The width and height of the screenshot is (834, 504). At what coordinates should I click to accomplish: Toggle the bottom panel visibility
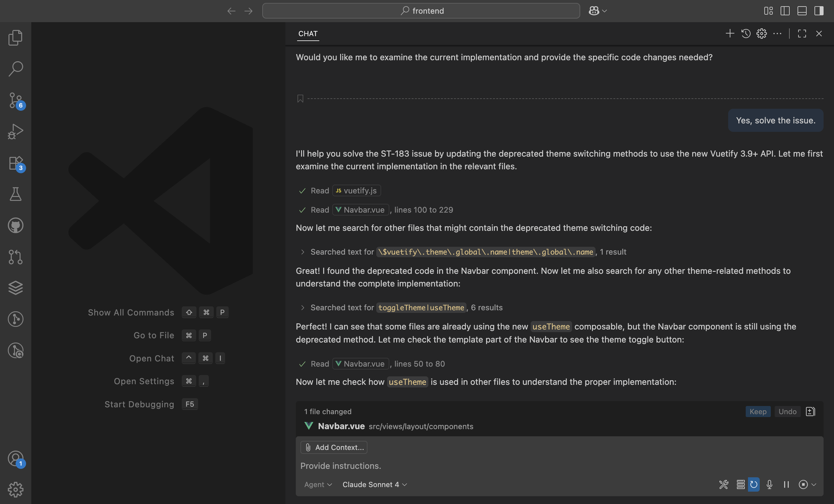point(802,11)
